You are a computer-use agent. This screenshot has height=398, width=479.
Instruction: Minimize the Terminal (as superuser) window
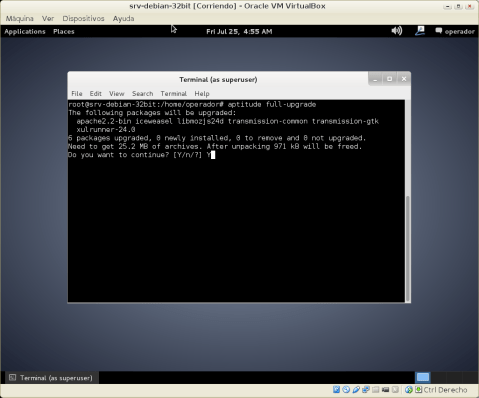click(x=375, y=79)
